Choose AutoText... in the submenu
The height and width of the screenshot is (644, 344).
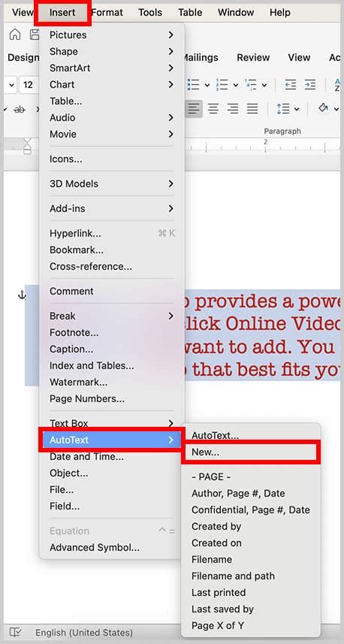[250, 435]
